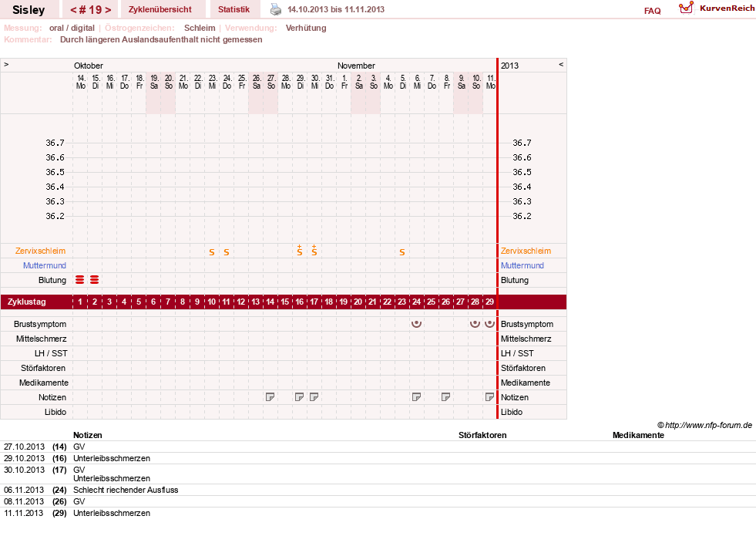Click the oral / digital measurement value
Image resolution: width=756 pixels, height=553 pixels.
72,28
